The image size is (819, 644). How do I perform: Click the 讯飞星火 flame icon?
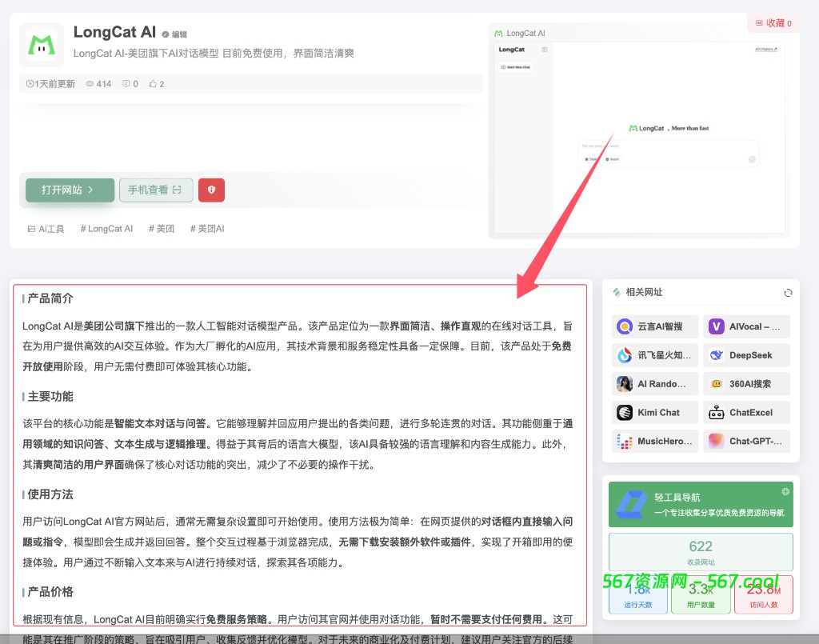tap(625, 354)
